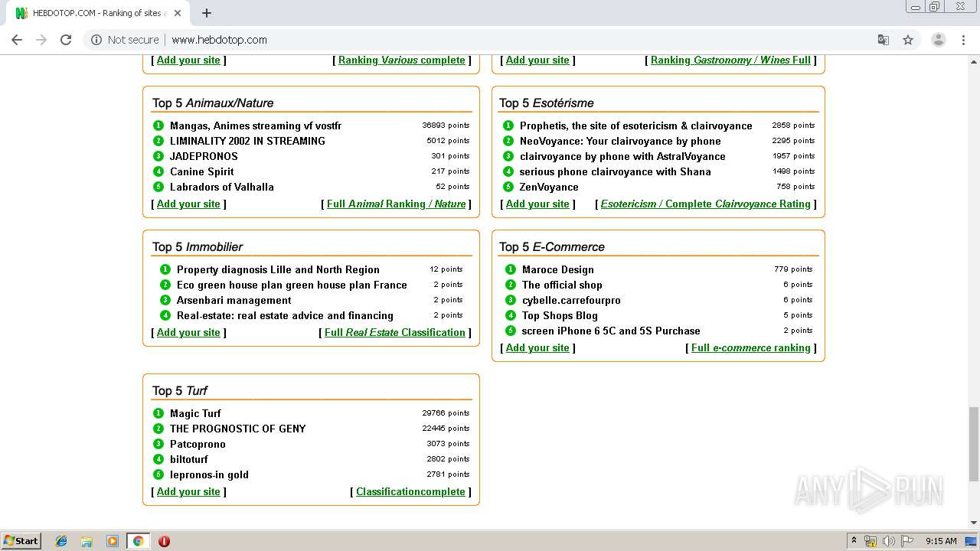Open the media player taskbar icon

113,541
